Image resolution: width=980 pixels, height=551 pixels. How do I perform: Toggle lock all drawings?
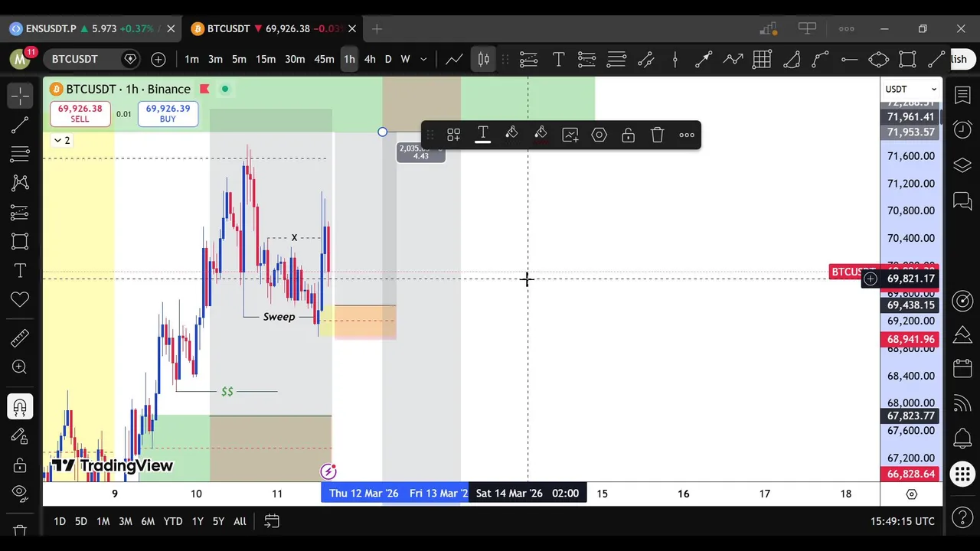point(21,465)
